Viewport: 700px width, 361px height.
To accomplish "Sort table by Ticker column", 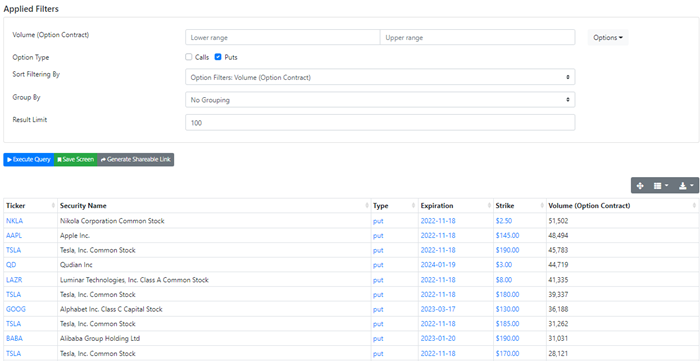I will coord(30,206).
